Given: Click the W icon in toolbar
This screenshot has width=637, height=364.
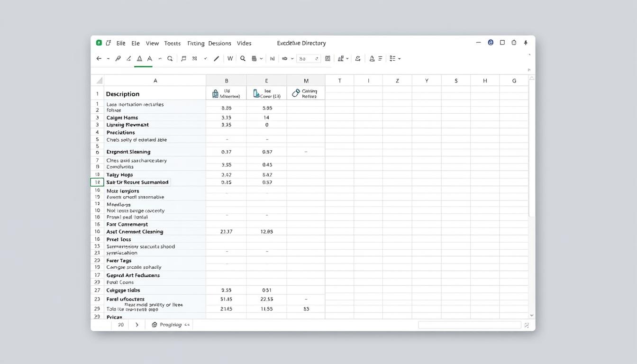Looking at the screenshot, I should [230, 59].
